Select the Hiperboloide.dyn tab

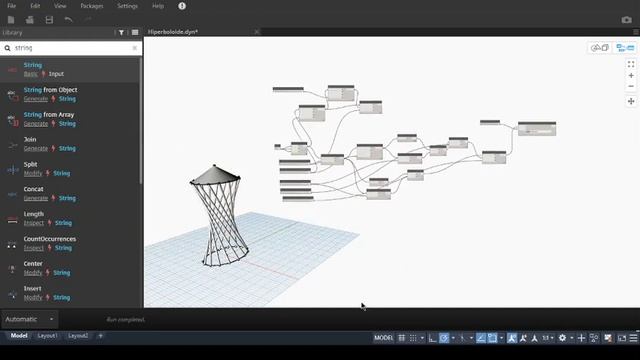pyautogui.click(x=173, y=32)
